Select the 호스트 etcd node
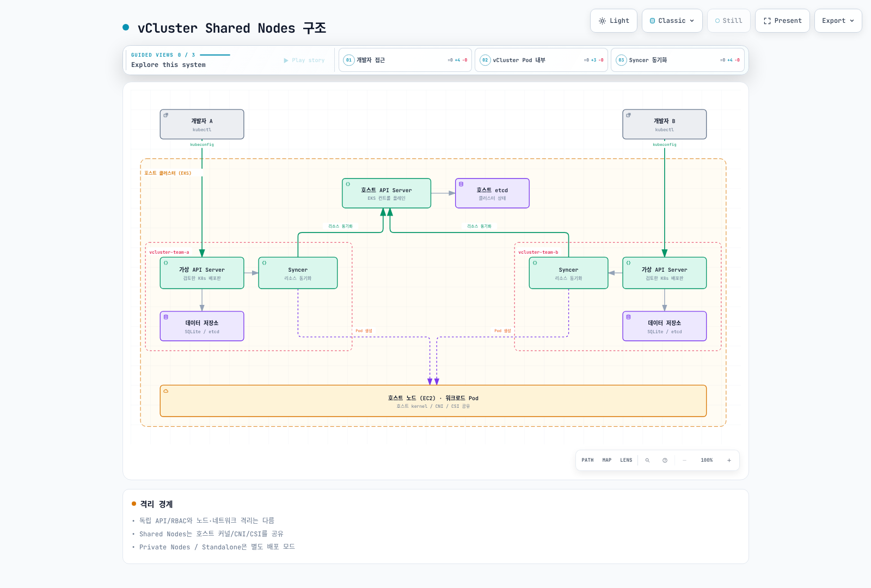The height and width of the screenshot is (588, 871). pyautogui.click(x=492, y=193)
